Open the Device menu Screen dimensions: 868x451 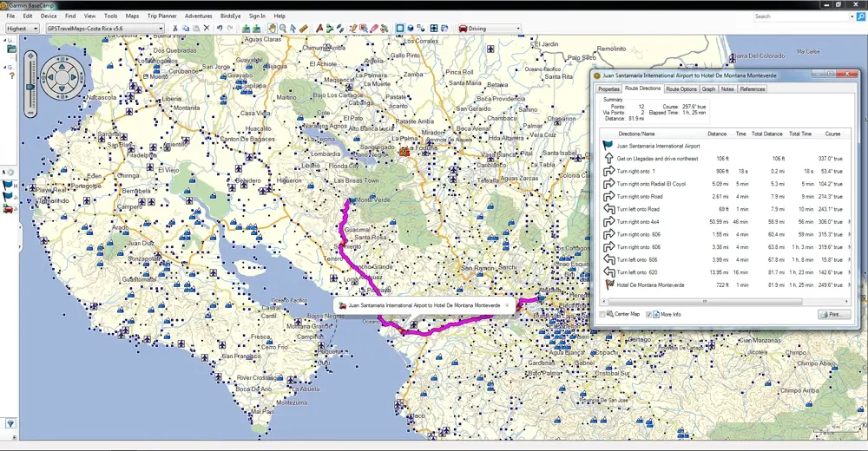click(x=49, y=16)
